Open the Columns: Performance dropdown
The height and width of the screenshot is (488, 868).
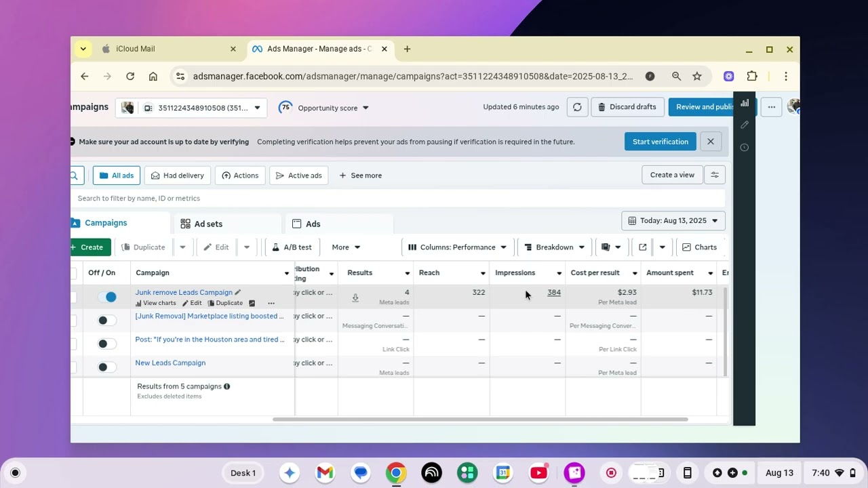click(x=458, y=247)
